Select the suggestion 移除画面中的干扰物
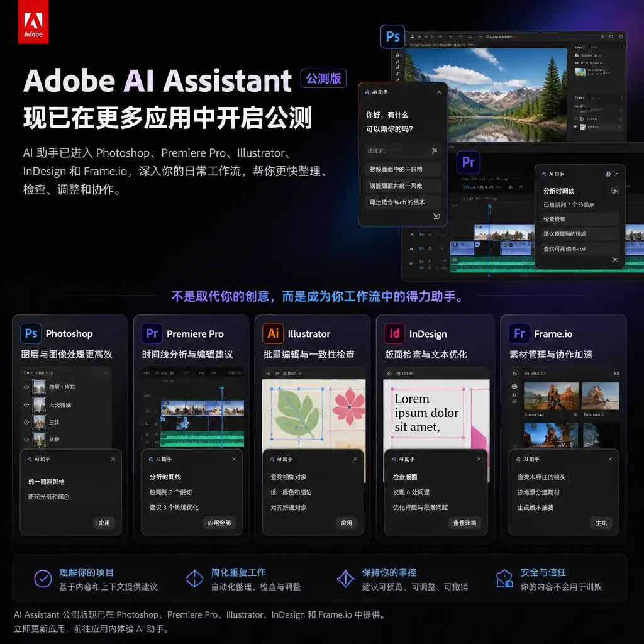 click(403, 169)
